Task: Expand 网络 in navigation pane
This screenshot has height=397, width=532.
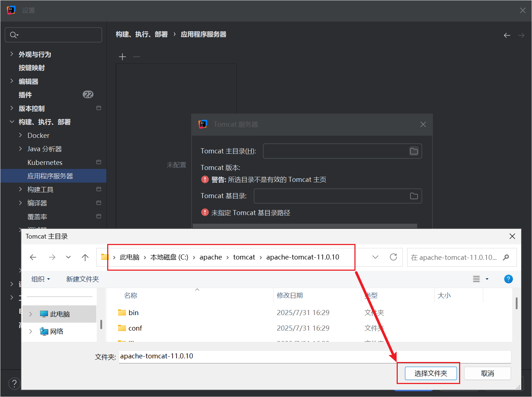Action: (31, 331)
